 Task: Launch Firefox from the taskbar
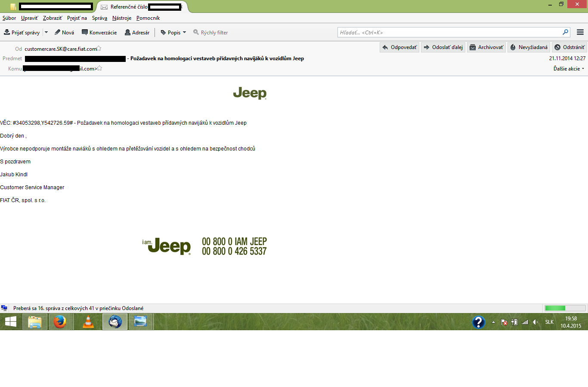tap(60, 322)
